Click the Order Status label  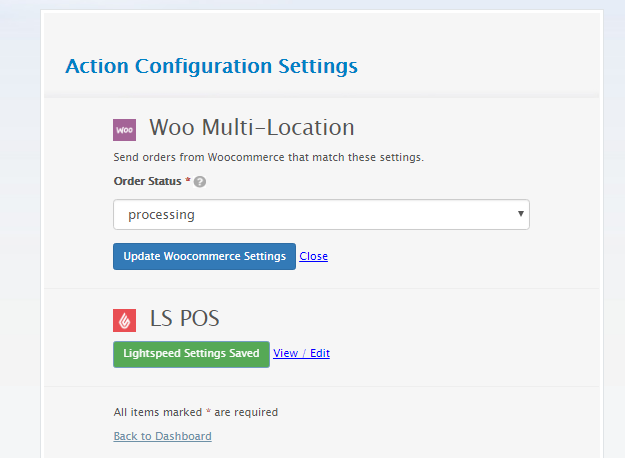pyautogui.click(x=147, y=181)
